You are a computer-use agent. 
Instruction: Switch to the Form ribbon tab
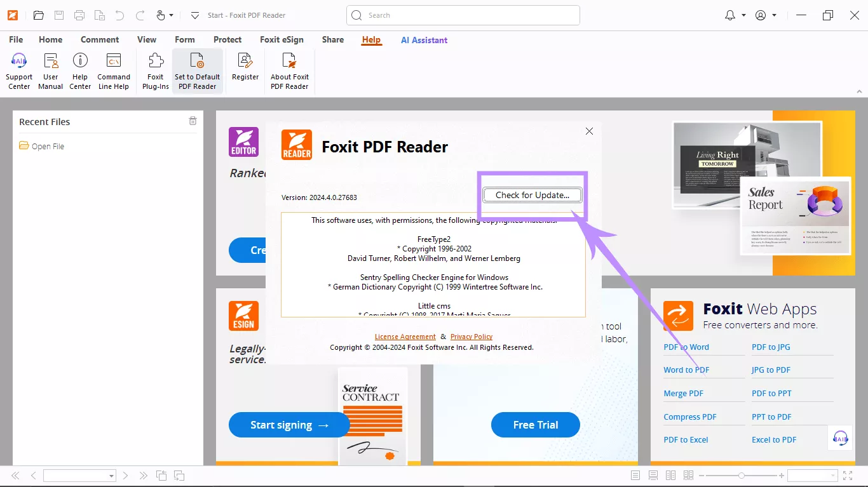coord(185,39)
